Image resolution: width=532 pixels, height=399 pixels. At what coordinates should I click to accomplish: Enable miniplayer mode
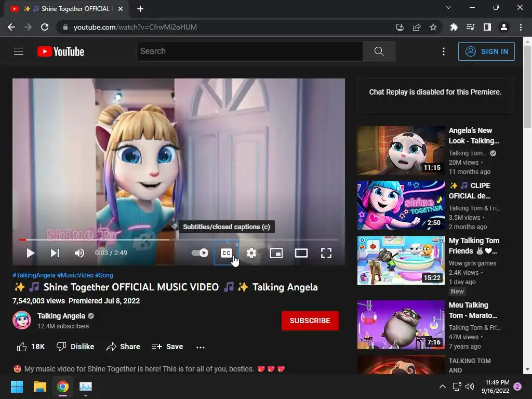click(276, 253)
